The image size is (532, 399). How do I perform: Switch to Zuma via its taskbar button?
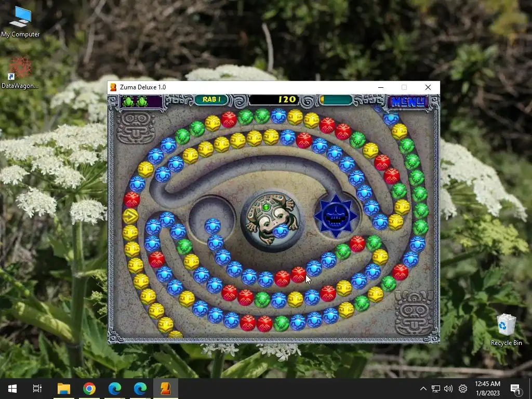166,389
